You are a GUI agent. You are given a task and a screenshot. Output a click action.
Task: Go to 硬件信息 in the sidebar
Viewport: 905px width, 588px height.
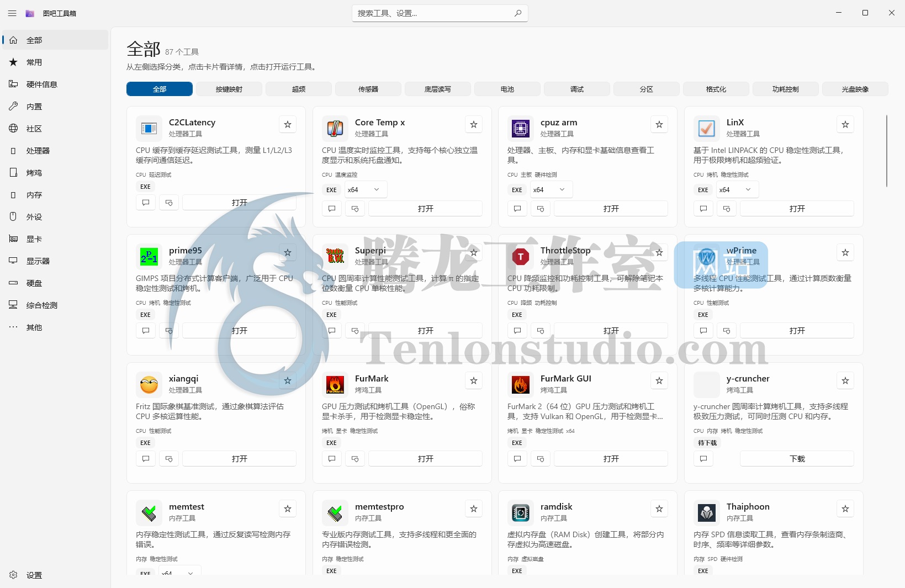55,84
